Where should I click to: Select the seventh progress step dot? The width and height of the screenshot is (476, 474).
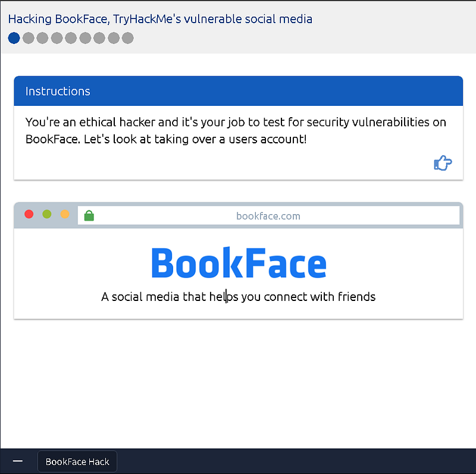tap(99, 38)
